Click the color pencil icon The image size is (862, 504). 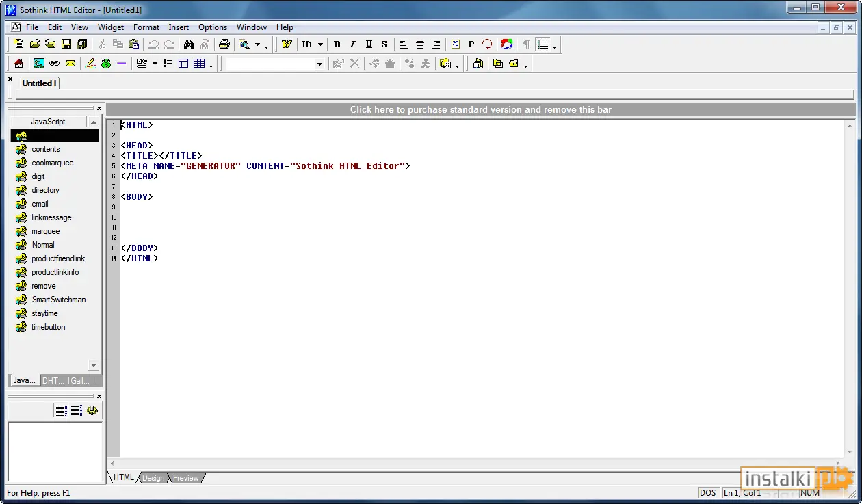click(x=90, y=64)
